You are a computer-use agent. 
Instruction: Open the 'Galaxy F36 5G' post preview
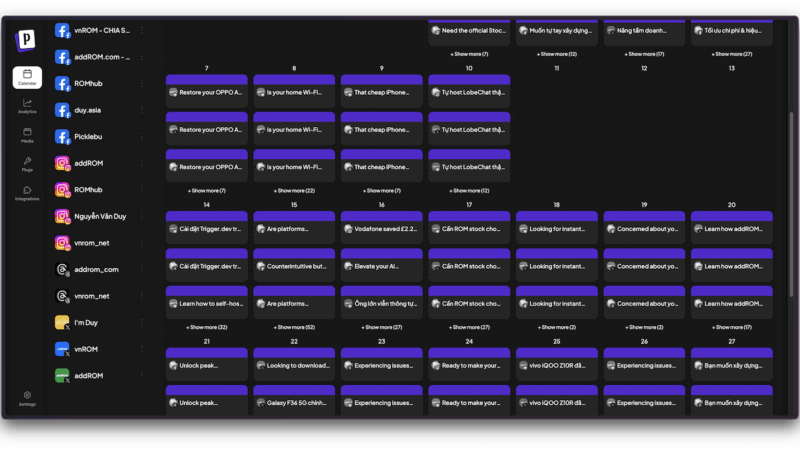294,403
